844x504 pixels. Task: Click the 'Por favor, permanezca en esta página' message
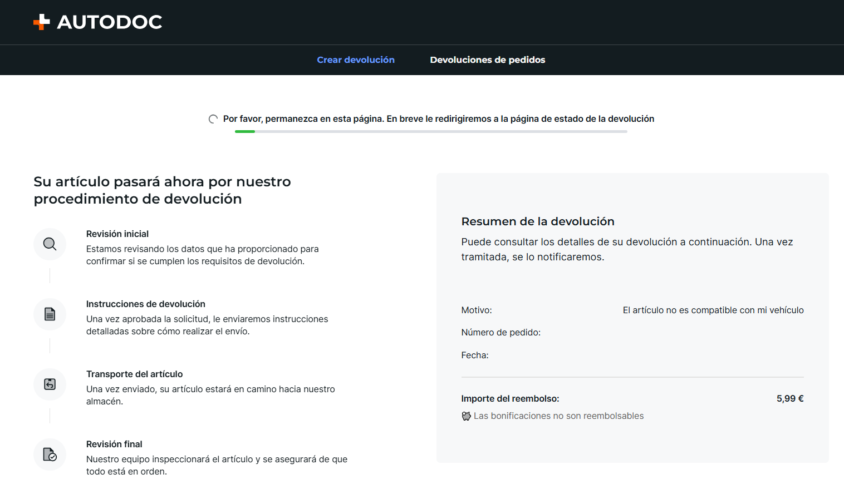pyautogui.click(x=439, y=119)
